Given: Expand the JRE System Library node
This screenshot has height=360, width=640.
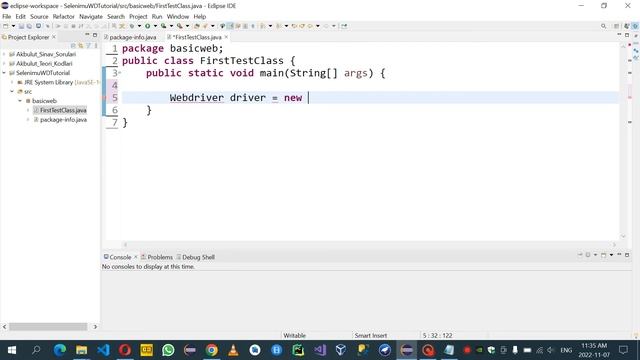Looking at the screenshot, I should pyautogui.click(x=12, y=82).
